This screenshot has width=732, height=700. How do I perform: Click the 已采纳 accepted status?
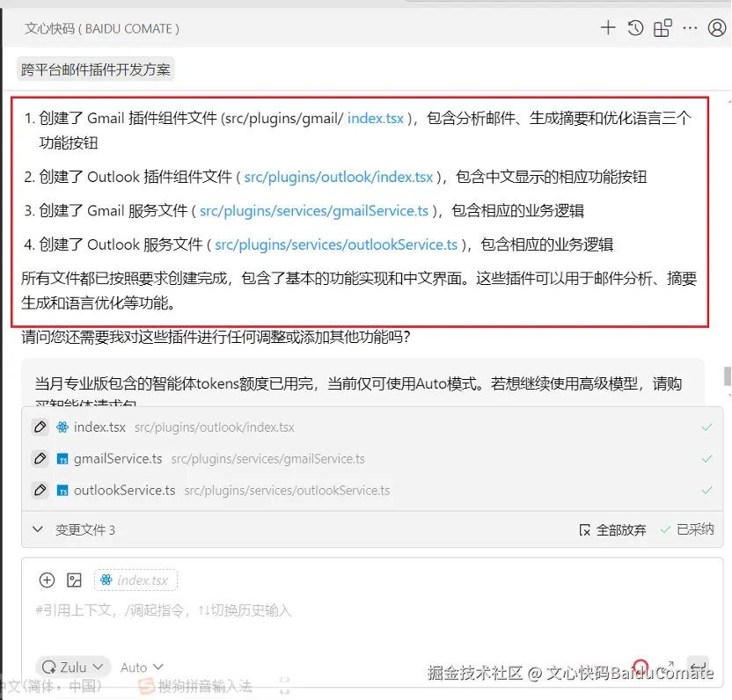click(x=687, y=529)
